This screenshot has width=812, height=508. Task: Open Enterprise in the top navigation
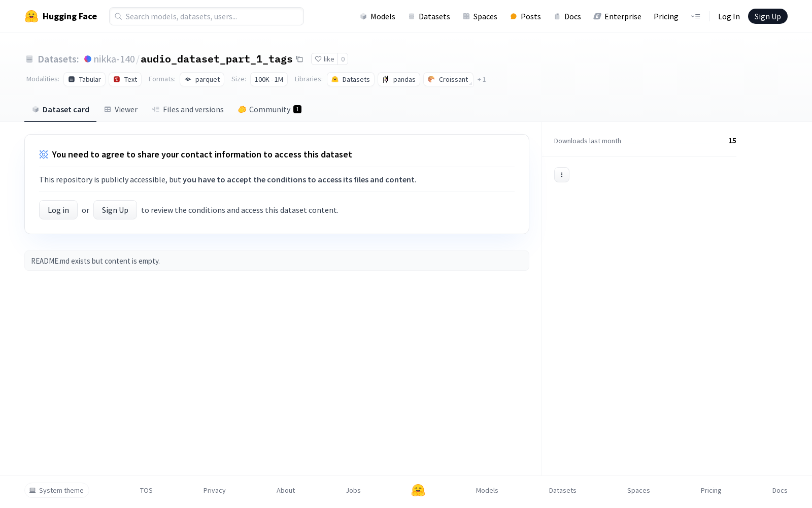click(x=618, y=16)
